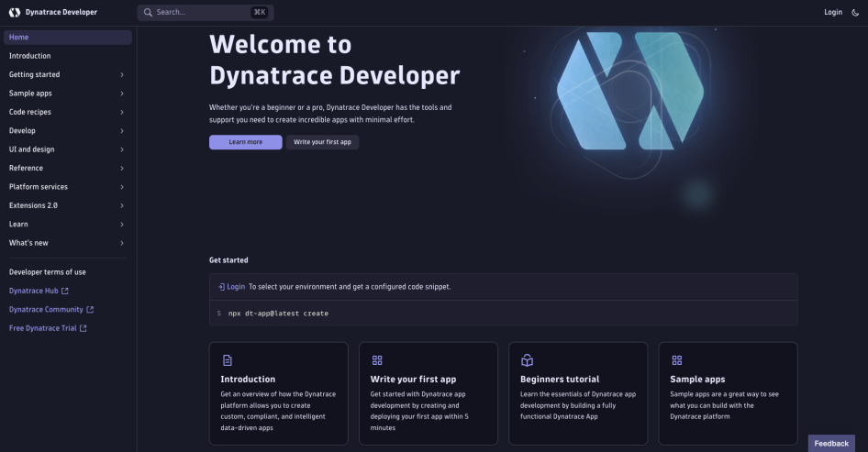Screen dimensions: 868x452
Task: Toggle dark mode moon icon
Action: click(855, 12)
